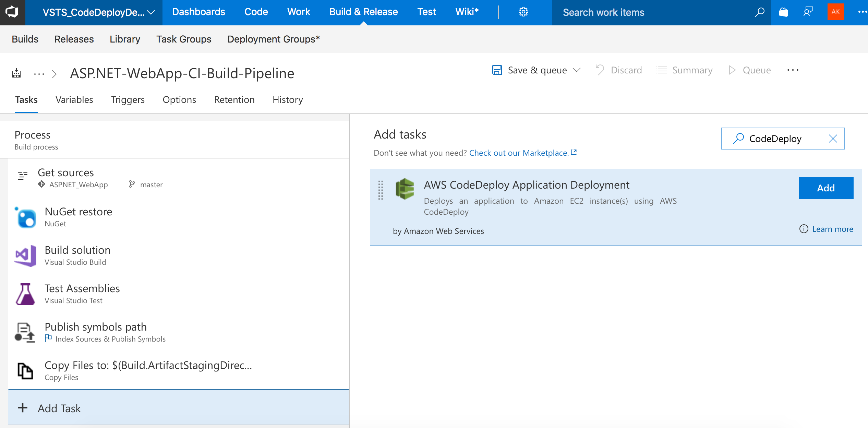Select the Copy Files task icon
Image resolution: width=868 pixels, height=428 pixels.
[x=26, y=371]
